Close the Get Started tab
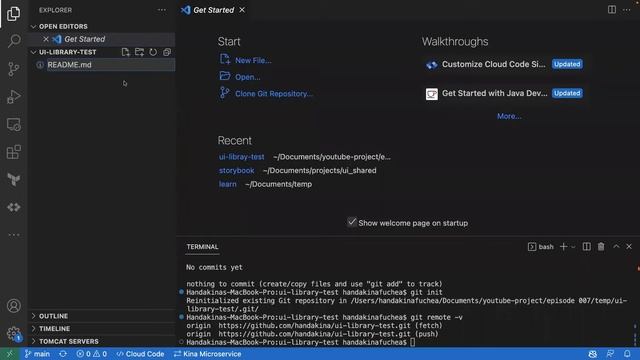 click(242, 10)
